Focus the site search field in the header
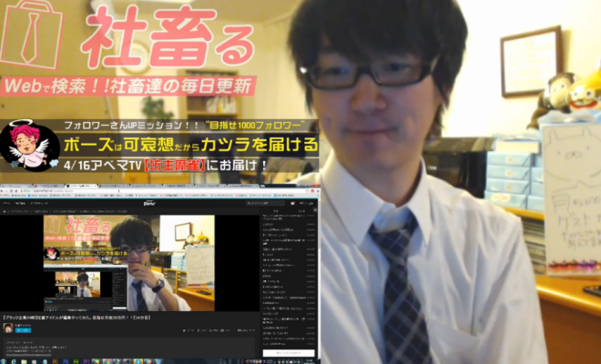The height and width of the screenshot is (364, 601). (x=264, y=205)
